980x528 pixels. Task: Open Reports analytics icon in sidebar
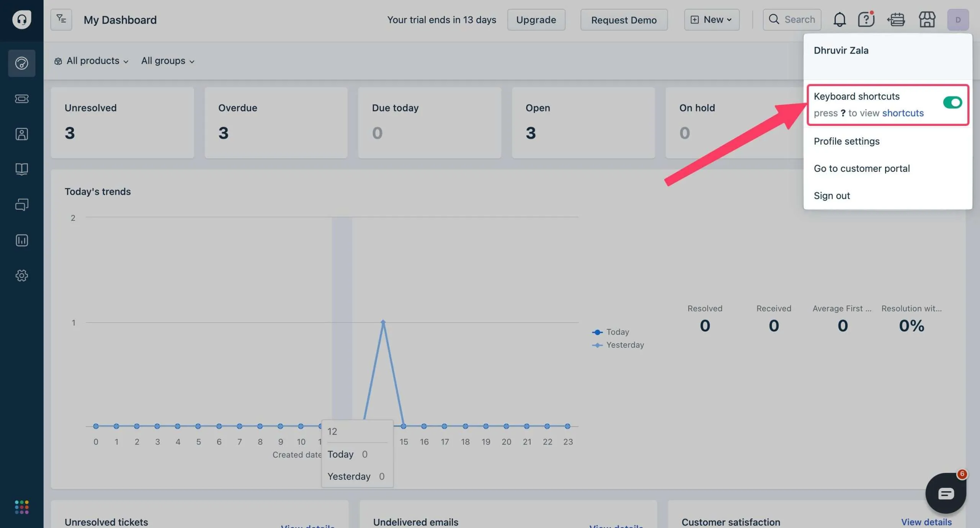point(22,240)
